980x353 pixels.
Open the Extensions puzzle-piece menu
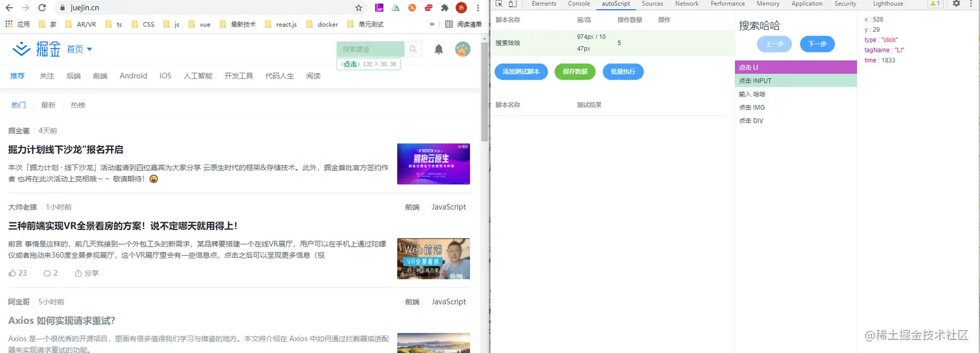pos(445,8)
